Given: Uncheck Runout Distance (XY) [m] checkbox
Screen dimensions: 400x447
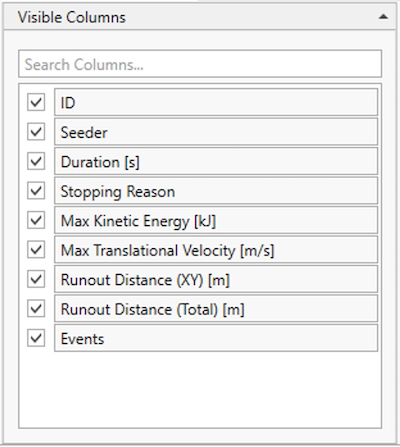Looking at the screenshot, I should point(36,279).
